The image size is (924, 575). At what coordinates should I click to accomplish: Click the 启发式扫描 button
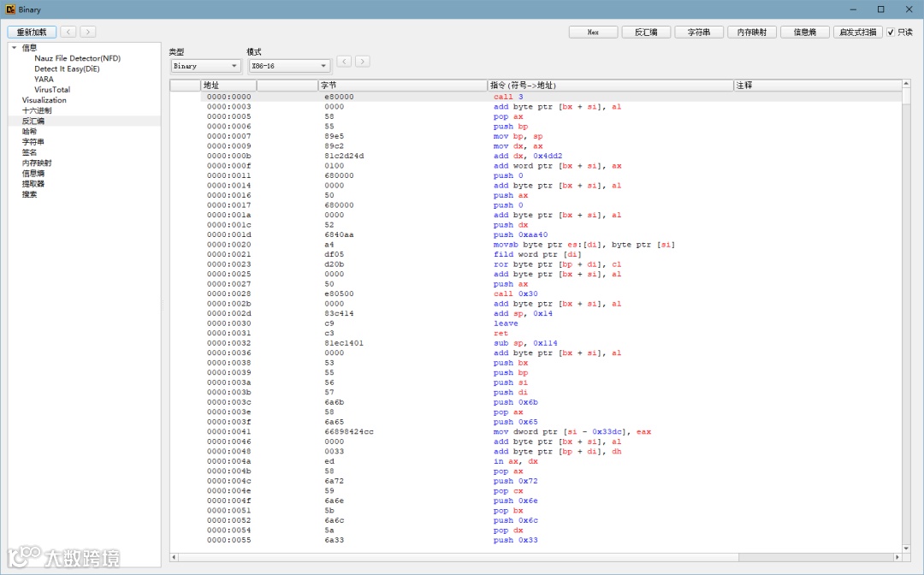coord(858,32)
